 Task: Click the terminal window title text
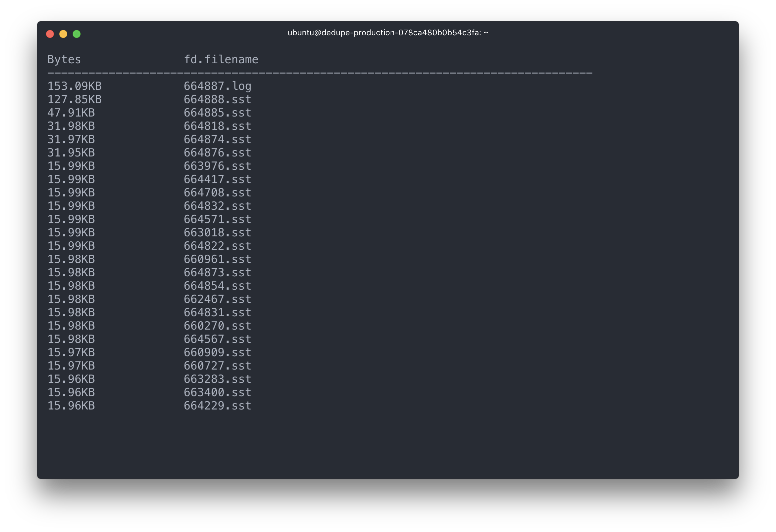point(388,33)
